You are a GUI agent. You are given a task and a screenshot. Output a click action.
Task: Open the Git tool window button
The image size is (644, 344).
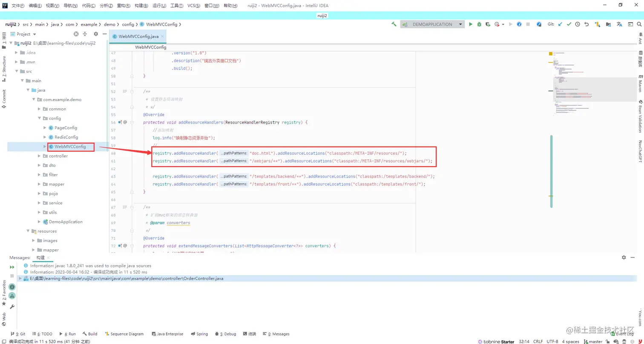tap(18, 334)
